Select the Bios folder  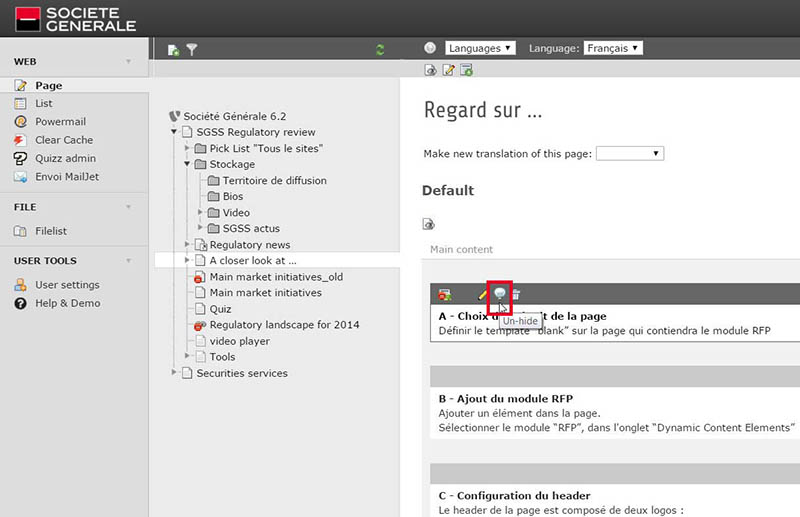coord(233,196)
